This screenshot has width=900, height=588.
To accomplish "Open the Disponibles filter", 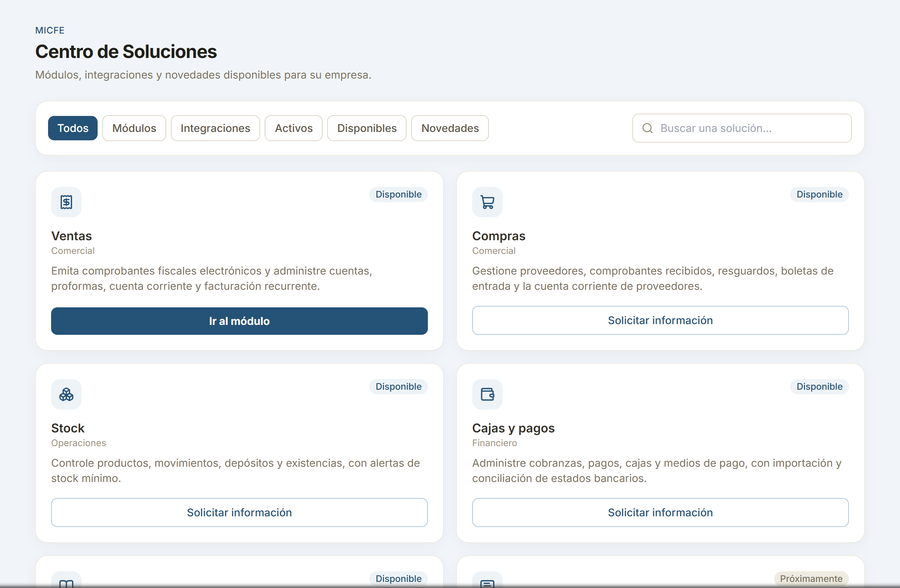I will tap(367, 128).
